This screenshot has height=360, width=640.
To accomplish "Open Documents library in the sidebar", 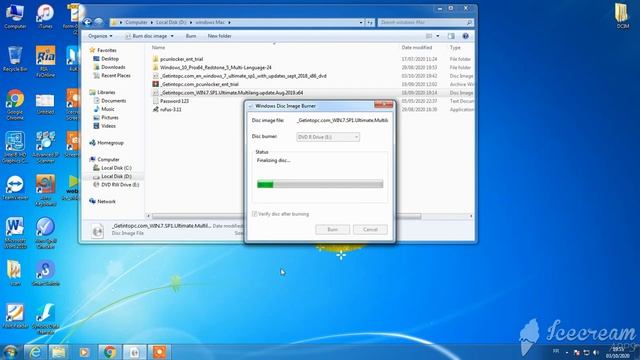I will [113, 101].
